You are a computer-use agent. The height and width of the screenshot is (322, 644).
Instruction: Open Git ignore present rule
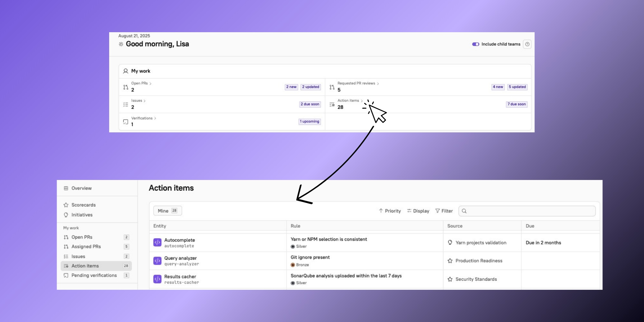pyautogui.click(x=310, y=257)
